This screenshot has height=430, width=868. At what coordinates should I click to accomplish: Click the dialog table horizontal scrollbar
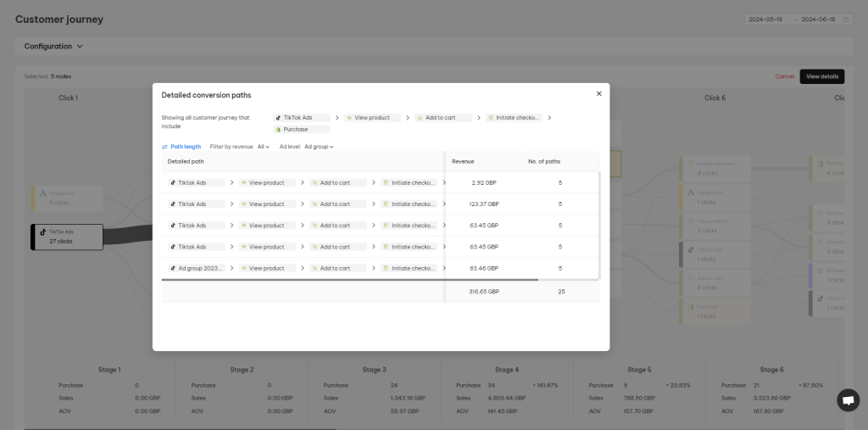(349, 280)
